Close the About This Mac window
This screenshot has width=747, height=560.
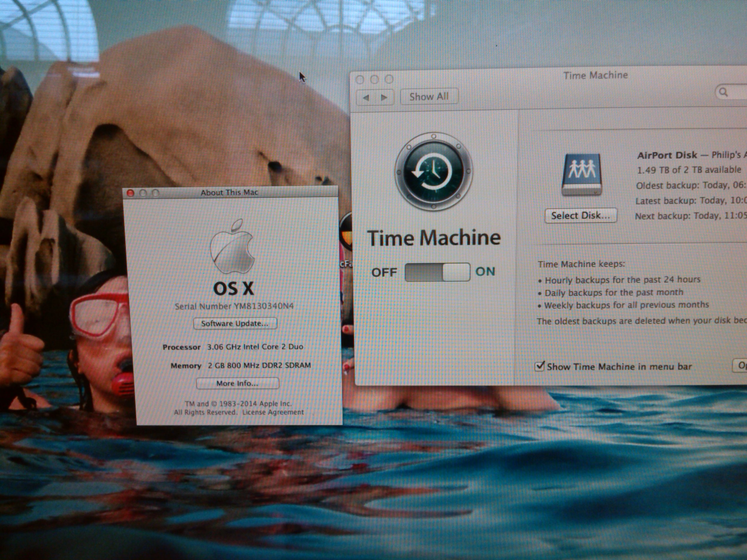pyautogui.click(x=130, y=193)
